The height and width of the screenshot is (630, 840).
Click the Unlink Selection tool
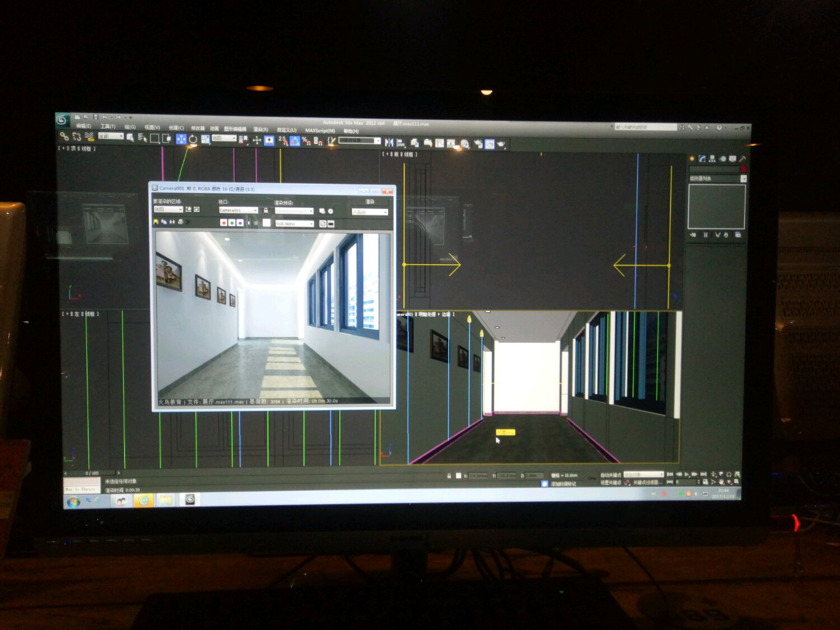click(77, 137)
